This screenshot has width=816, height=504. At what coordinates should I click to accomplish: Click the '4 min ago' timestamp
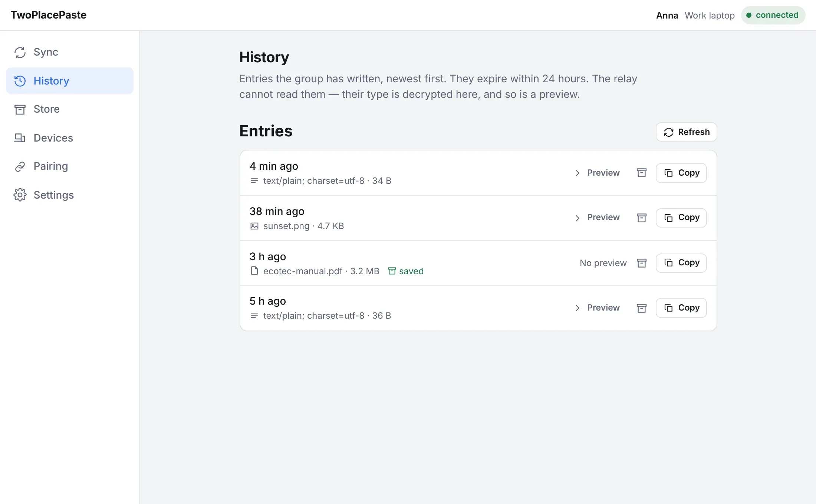pyautogui.click(x=274, y=166)
